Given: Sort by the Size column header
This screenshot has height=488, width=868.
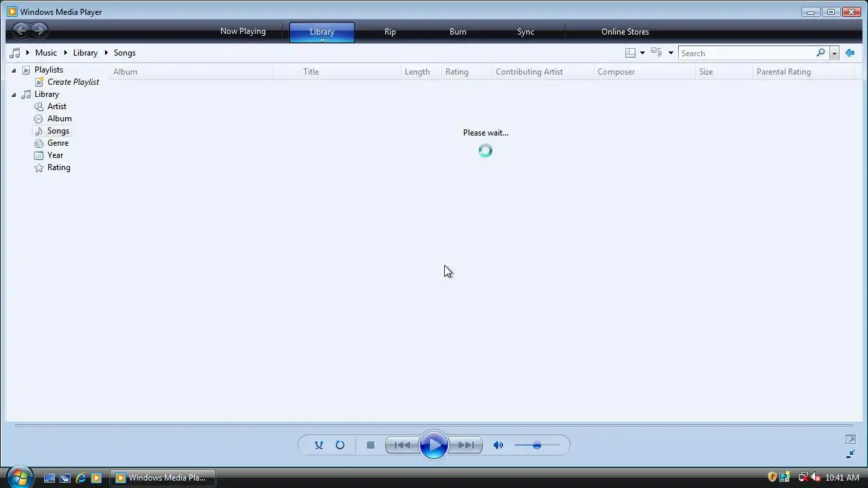Looking at the screenshot, I should [724, 72].
